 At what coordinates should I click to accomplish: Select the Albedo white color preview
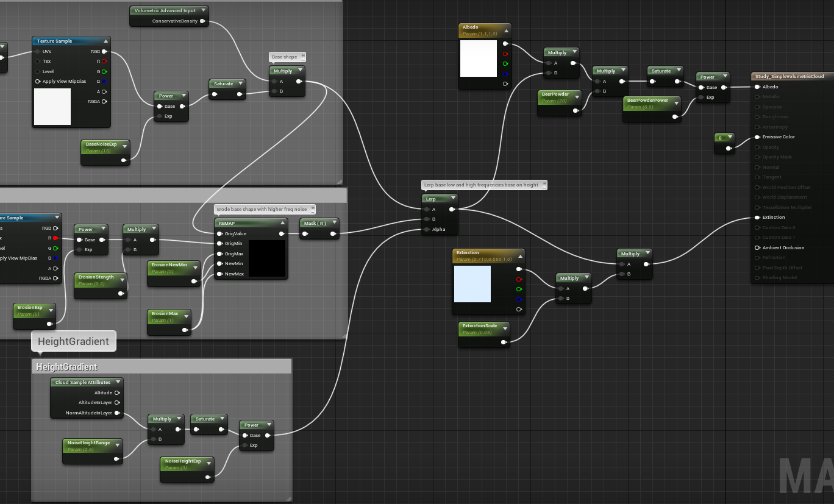479,59
